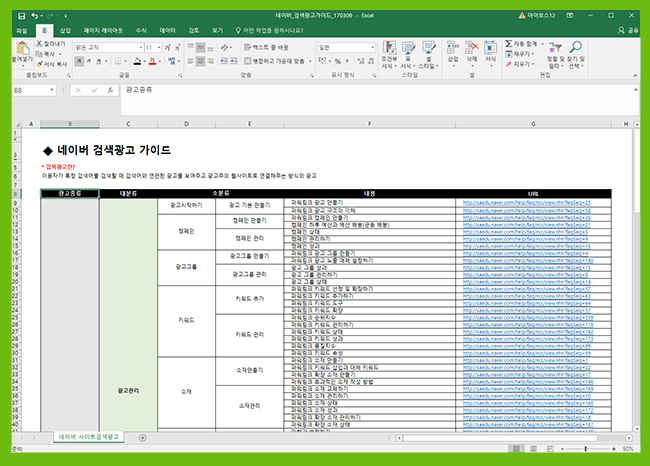Open the Data (데이터) tab
This screenshot has width=650, height=466.
(x=167, y=31)
